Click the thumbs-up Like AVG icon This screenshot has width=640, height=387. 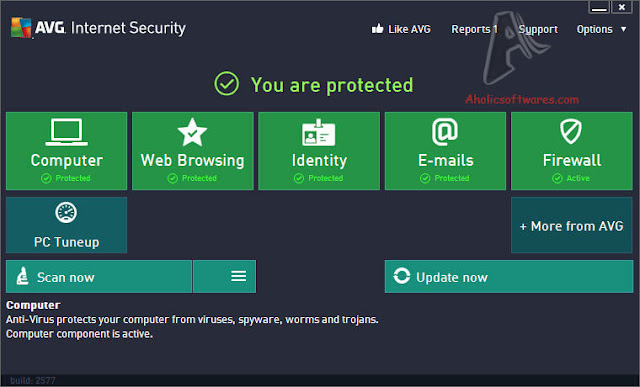378,29
